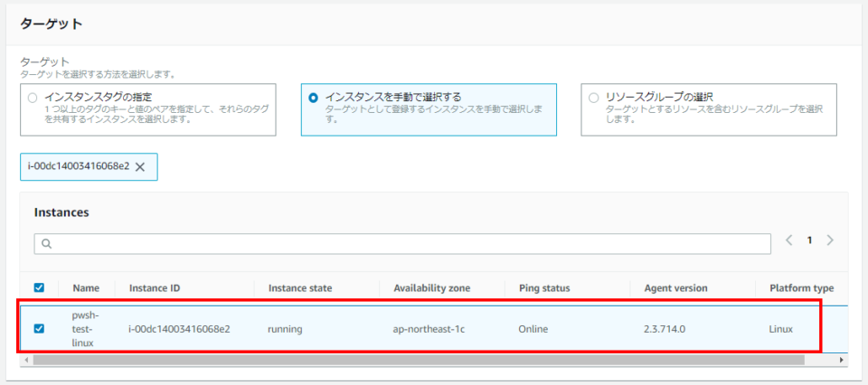868x385 pixels.
Task: Sort by the Agent version column
Action: (675, 288)
